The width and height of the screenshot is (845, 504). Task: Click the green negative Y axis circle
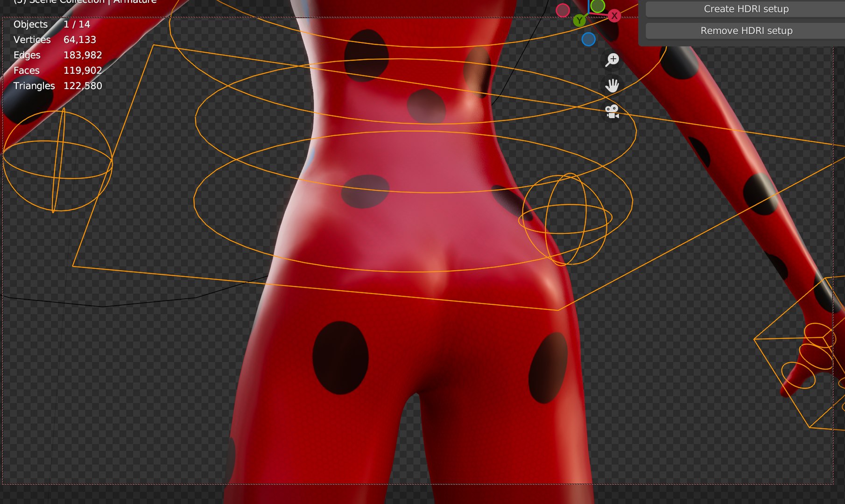[x=598, y=6]
